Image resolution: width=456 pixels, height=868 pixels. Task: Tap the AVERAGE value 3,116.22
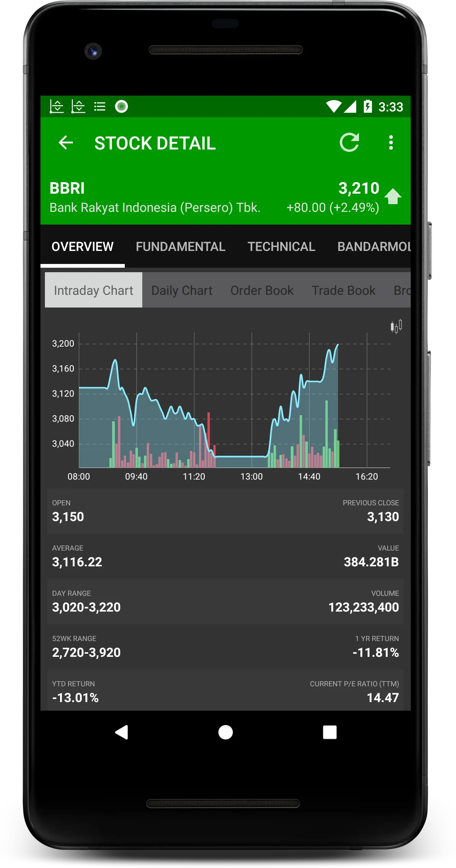[77, 562]
